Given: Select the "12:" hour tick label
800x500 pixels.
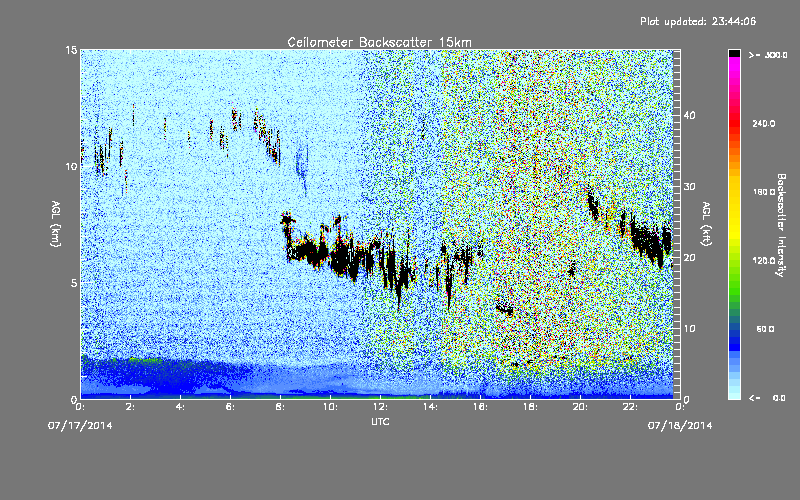Looking at the screenshot, I should click(380, 407).
